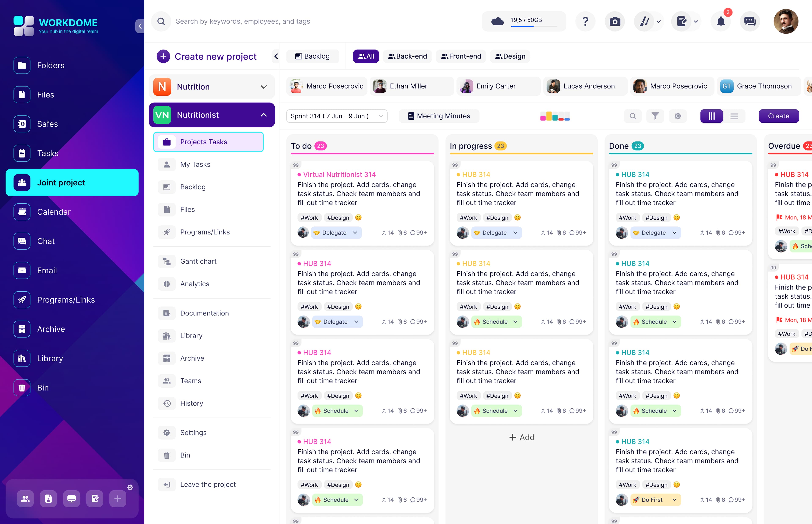
Task: Click the search input field
Action: (243, 21)
